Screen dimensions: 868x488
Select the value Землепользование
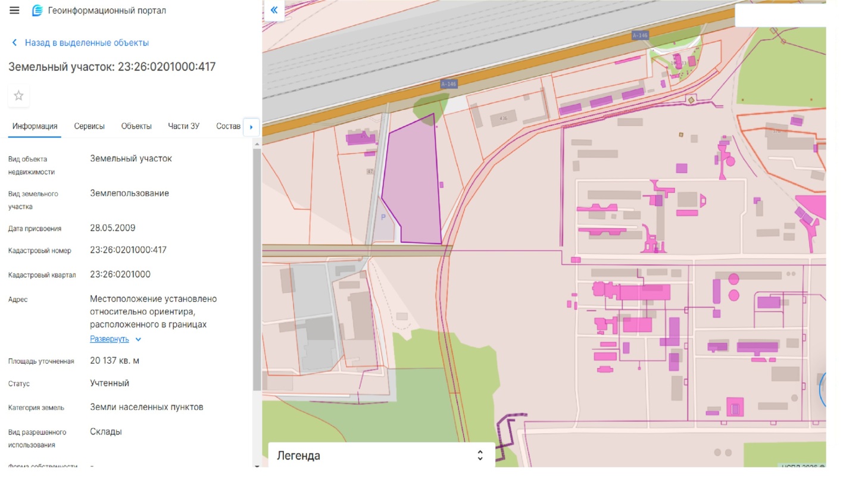[x=129, y=193]
